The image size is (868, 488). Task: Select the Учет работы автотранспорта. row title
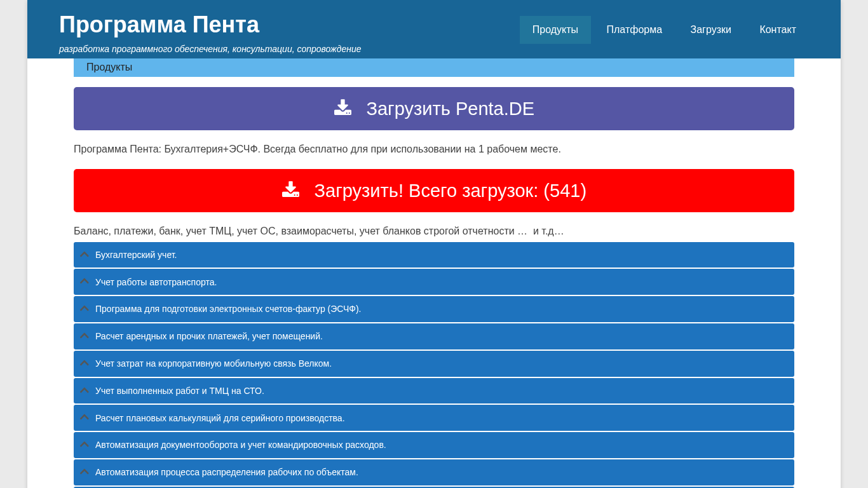pyautogui.click(x=156, y=282)
